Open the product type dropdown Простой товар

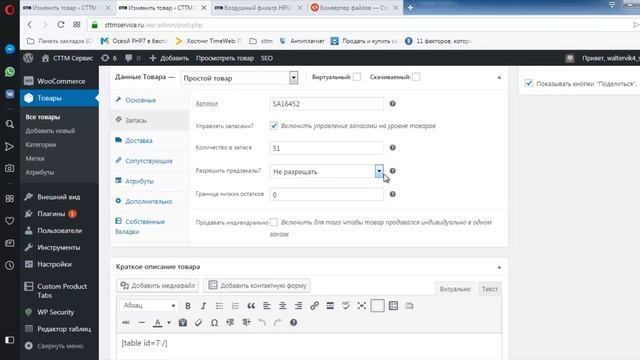coord(239,78)
